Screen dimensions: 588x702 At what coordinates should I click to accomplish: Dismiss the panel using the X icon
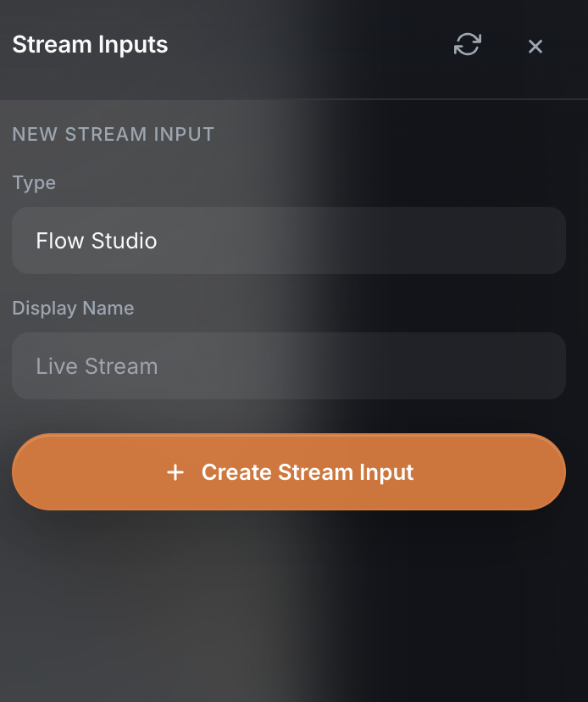(535, 47)
